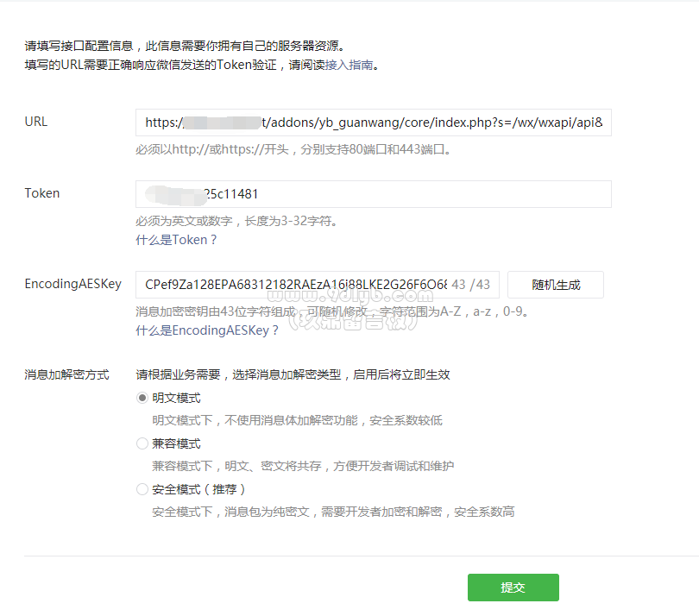Select the 明文模式 radio button
Screen dimensions: 699x616
(x=142, y=398)
